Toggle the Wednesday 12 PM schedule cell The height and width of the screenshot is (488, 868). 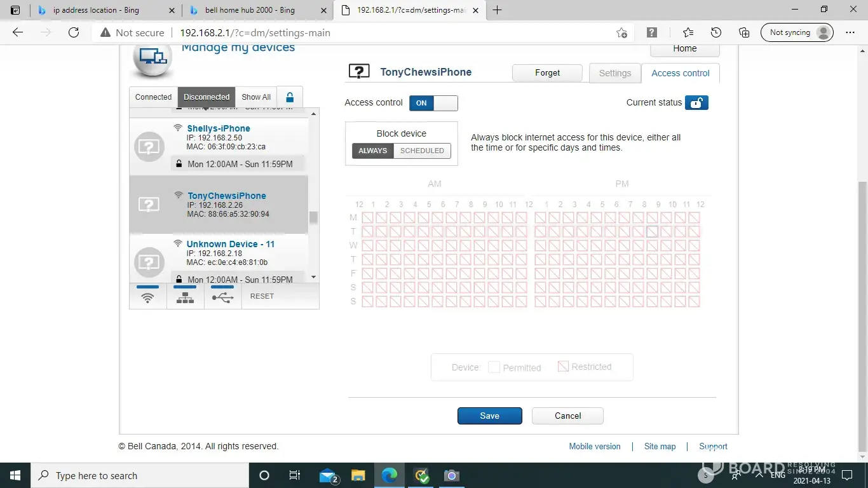pos(540,246)
